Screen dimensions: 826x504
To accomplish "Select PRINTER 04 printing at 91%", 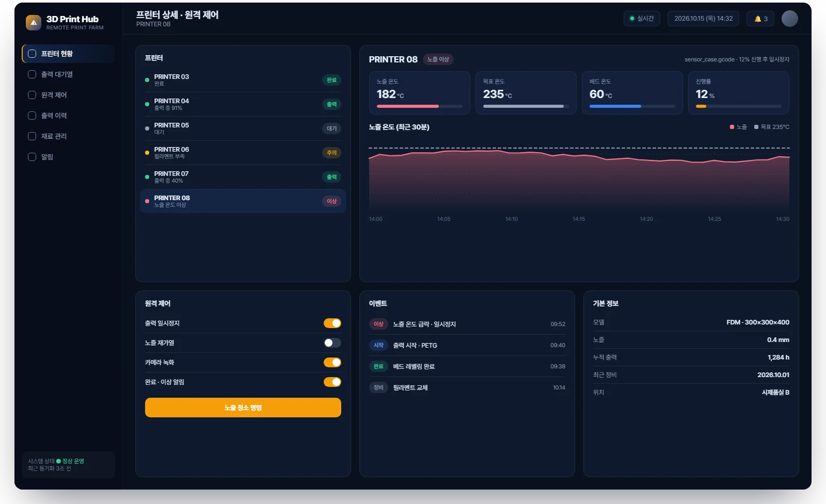I will click(x=243, y=104).
